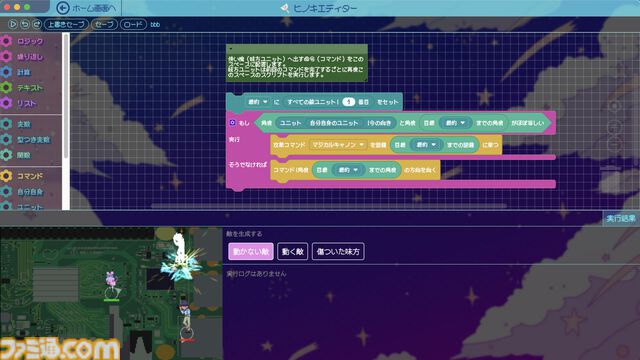Image resolution: width=640 pixels, height=360 pixels.
Task: Click the undo arrow icon in toolbar
Action: pyautogui.click(x=25, y=24)
